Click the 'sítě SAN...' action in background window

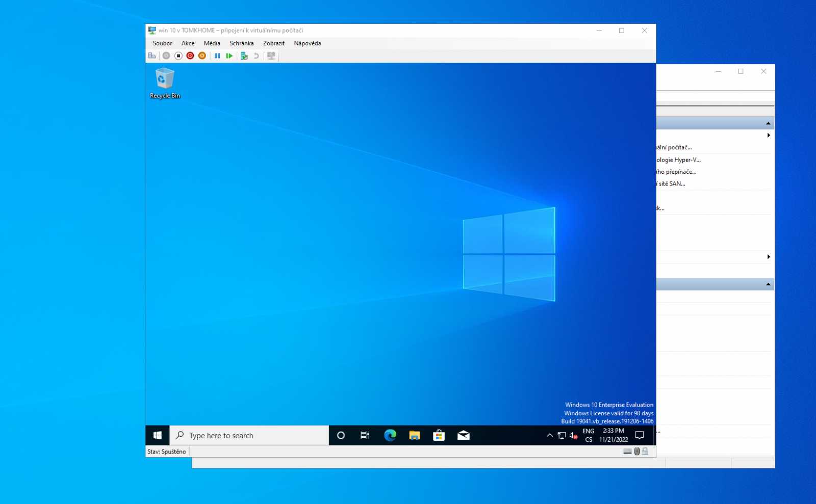pos(671,184)
